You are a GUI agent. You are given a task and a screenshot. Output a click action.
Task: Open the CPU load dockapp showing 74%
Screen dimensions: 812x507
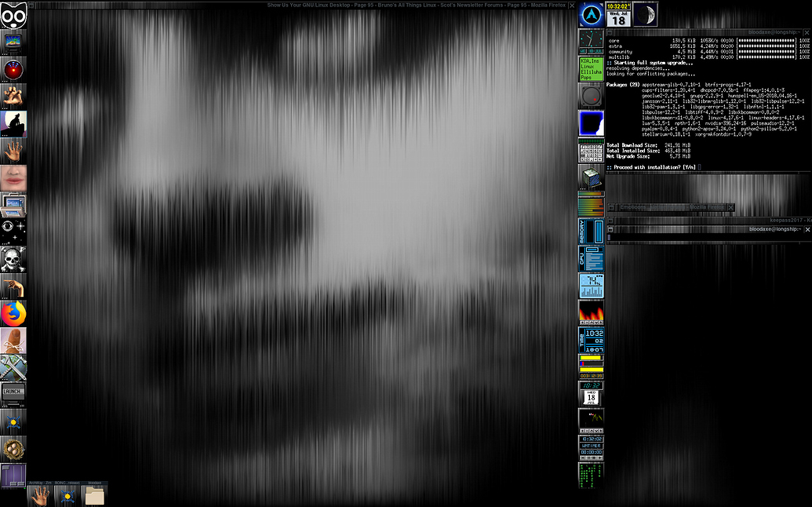591,285
